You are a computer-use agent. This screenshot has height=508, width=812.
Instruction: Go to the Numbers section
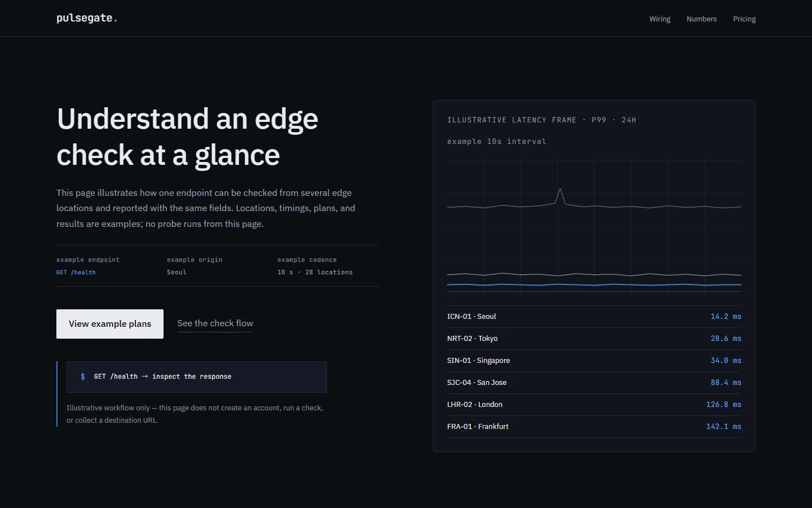[701, 19]
